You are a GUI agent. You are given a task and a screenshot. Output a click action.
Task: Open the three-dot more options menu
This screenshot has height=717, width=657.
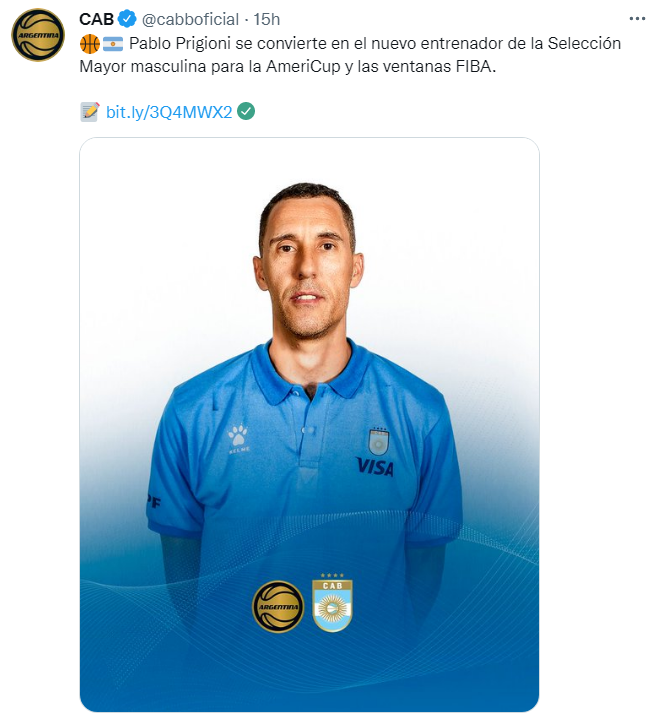(x=637, y=19)
